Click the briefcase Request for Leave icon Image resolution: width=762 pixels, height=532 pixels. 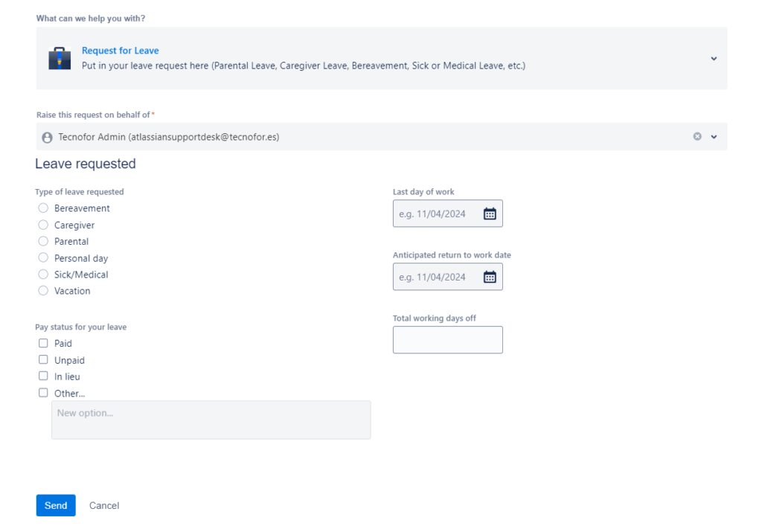[x=60, y=58]
